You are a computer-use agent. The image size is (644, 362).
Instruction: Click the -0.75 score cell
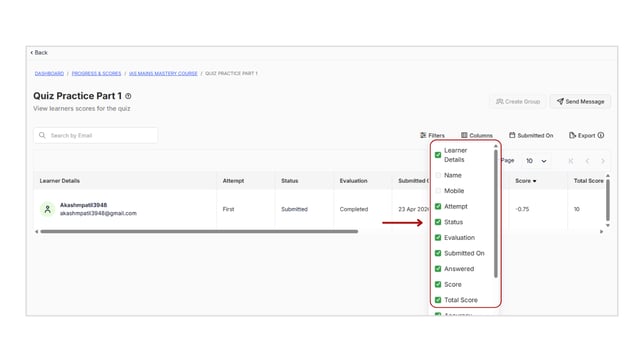[522, 209]
